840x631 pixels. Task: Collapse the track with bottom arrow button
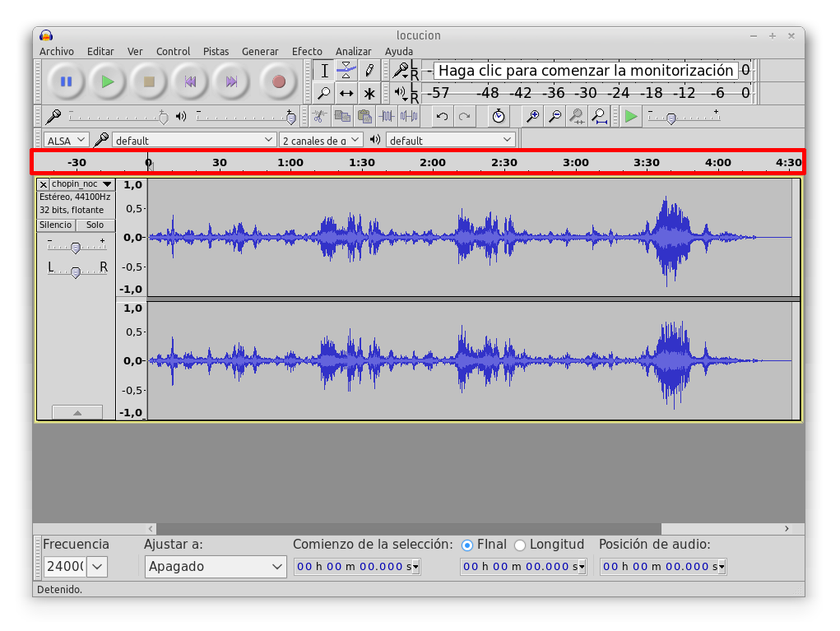click(x=77, y=412)
